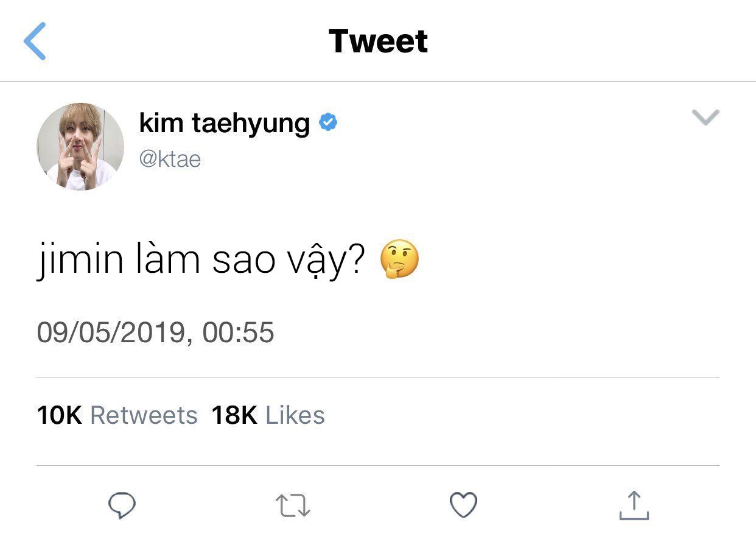
Task: Go back using the blue arrow
Action: coord(35,41)
